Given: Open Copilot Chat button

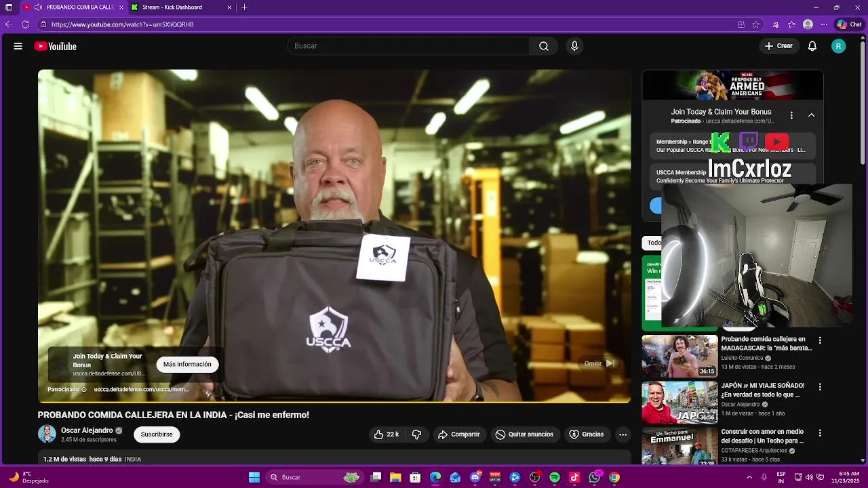Looking at the screenshot, I should click(x=850, y=24).
